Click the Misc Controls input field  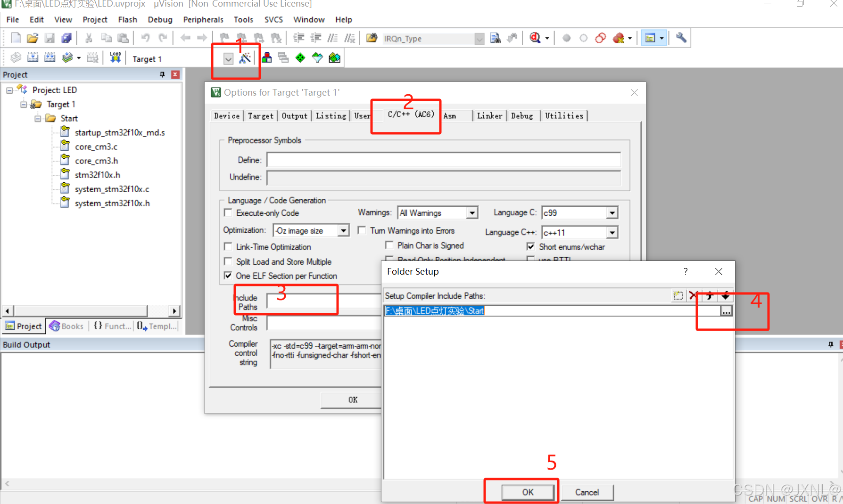coord(324,323)
